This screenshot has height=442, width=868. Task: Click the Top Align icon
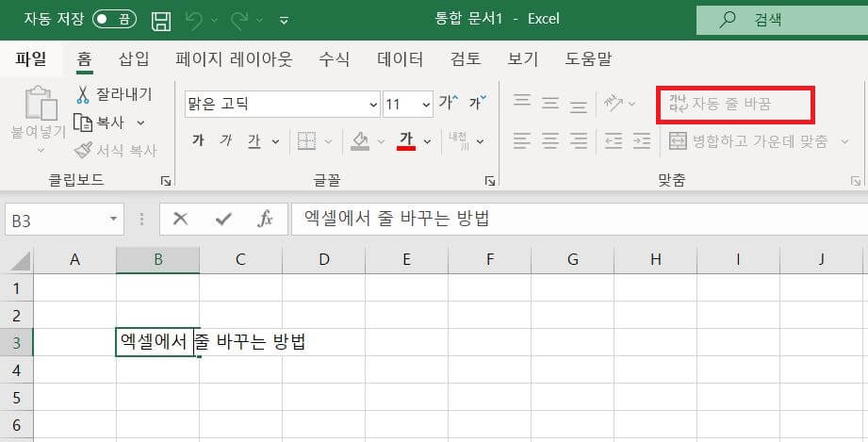(x=521, y=103)
